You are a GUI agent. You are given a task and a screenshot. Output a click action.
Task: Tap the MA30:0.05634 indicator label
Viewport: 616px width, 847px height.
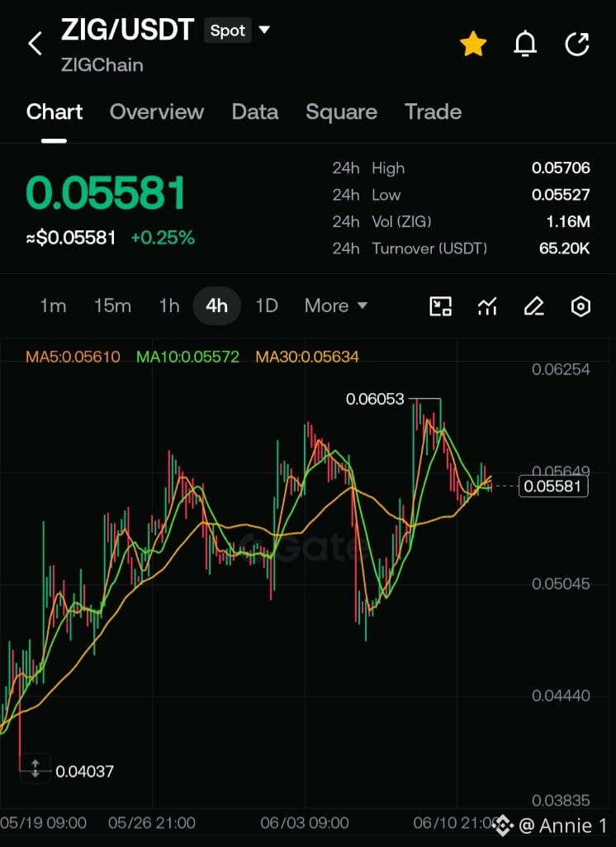click(307, 357)
